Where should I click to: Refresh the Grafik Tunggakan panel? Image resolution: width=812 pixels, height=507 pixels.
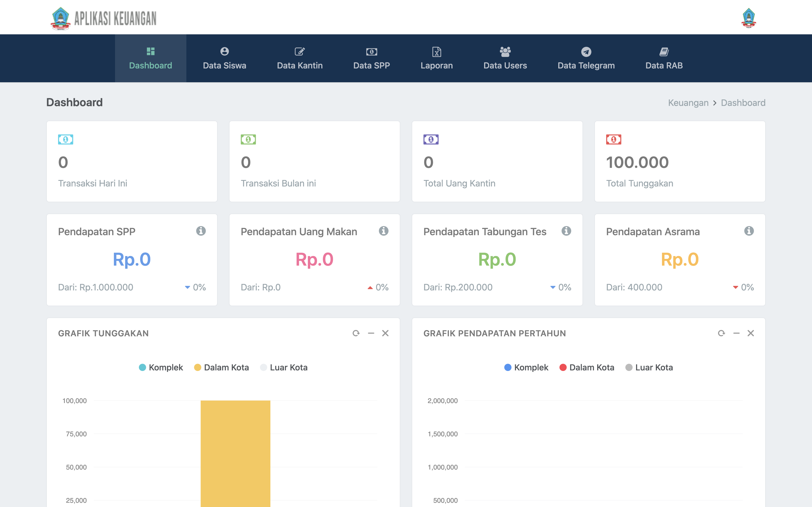pyautogui.click(x=356, y=333)
